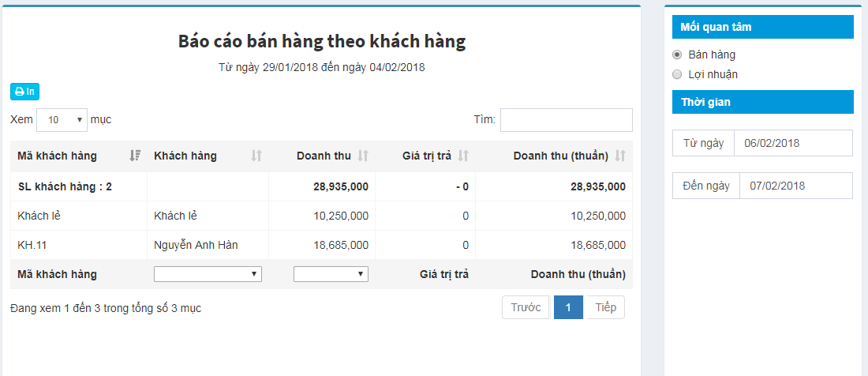Click the Tìm search field
This screenshot has width=868, height=376.
pyautogui.click(x=567, y=120)
